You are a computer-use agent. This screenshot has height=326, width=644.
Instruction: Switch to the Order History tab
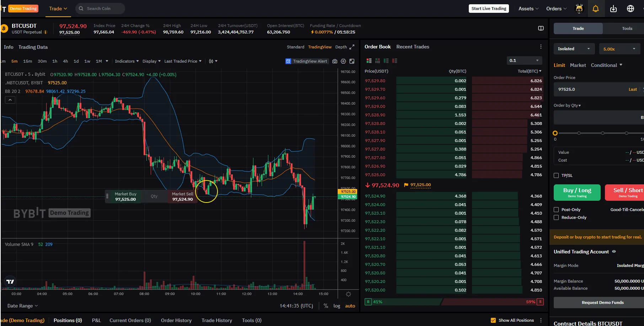tap(176, 320)
